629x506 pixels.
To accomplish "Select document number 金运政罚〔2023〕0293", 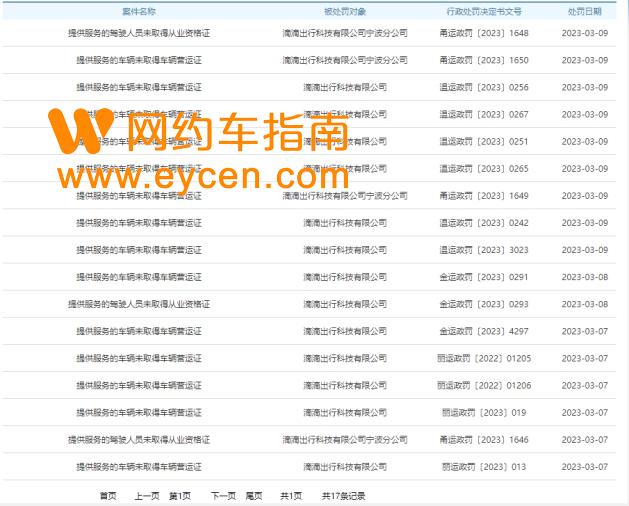I will click(484, 304).
